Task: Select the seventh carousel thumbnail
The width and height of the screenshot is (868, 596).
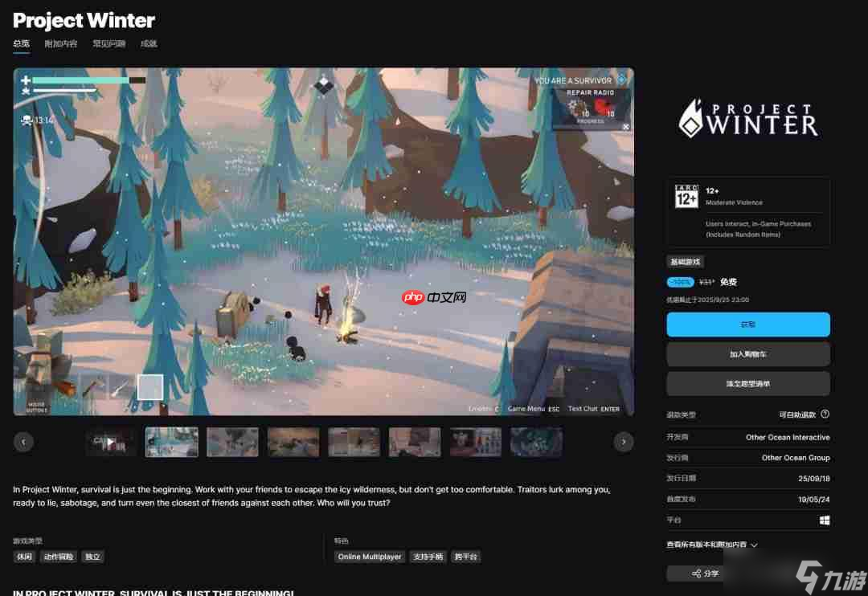Action: tap(476, 442)
